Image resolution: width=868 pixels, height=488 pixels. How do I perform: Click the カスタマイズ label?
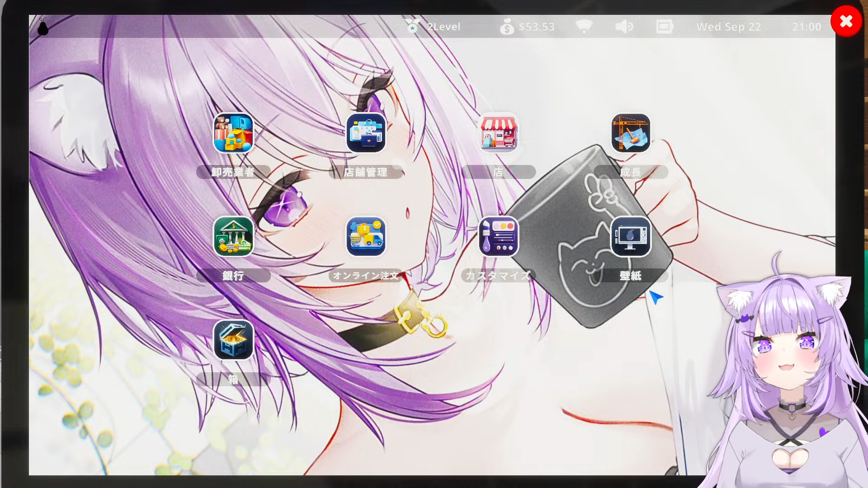point(499,276)
